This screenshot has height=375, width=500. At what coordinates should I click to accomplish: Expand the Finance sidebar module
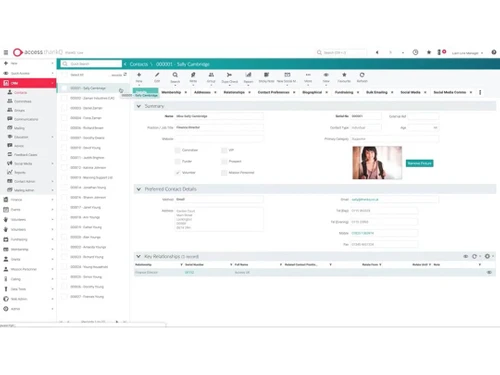click(28, 200)
